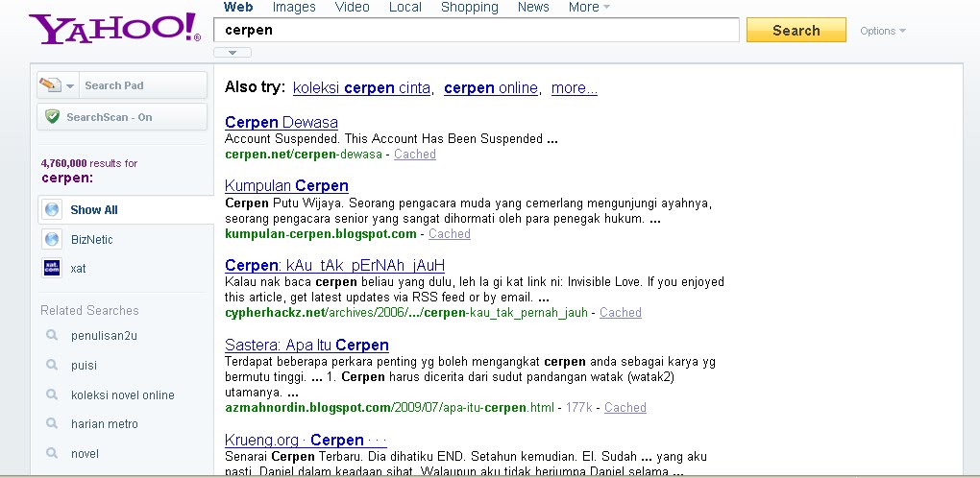The width and height of the screenshot is (980, 478).
Task: Click magnifier icon beside novel
Action: pos(52,453)
